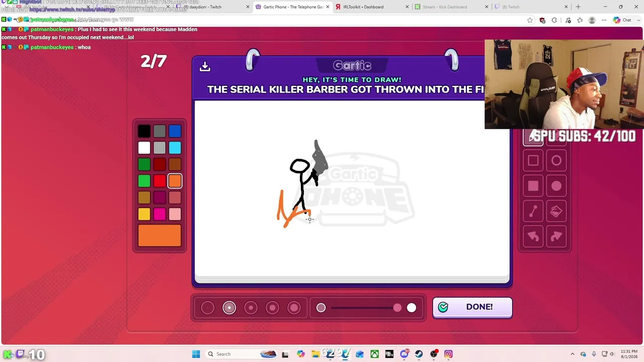
Task: Open the browser Settings and more menu
Action: [x=604, y=20]
